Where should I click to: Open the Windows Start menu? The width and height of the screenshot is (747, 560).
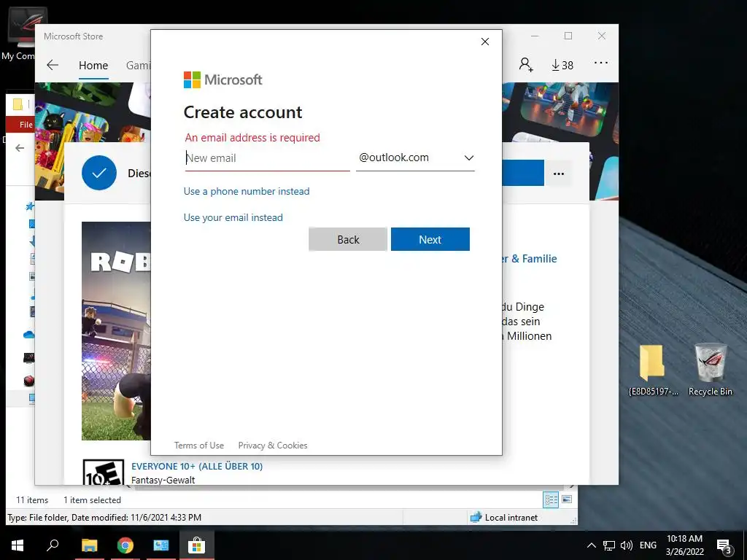tap(18, 545)
